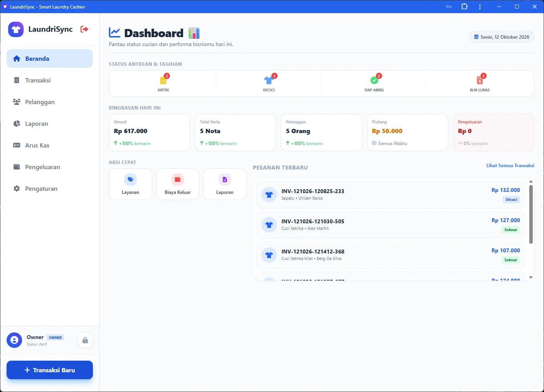The width and height of the screenshot is (544, 392).
Task: Click the logout icon beside LaundriSync
Action: (84, 29)
